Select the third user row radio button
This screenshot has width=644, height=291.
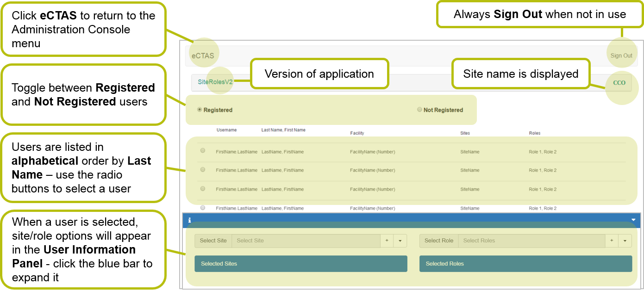pos(203,189)
